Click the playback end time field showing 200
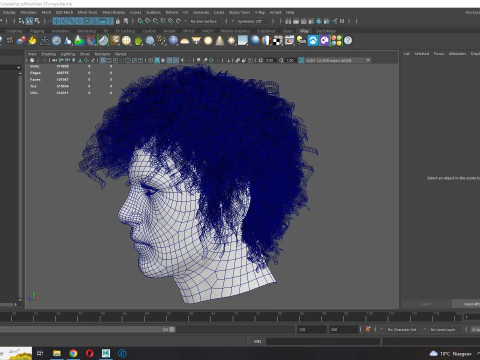The image size is (480, 360). point(344,329)
